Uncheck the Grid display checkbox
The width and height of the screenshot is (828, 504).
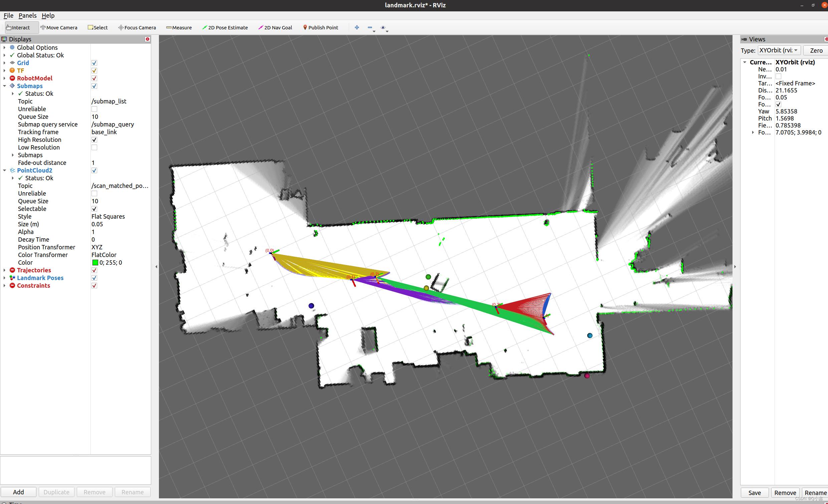(x=94, y=63)
